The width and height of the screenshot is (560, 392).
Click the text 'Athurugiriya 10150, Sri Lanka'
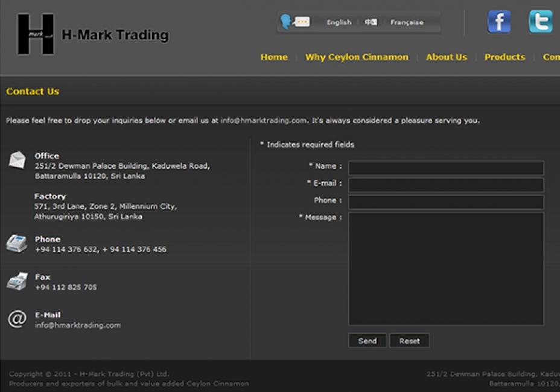tap(88, 217)
